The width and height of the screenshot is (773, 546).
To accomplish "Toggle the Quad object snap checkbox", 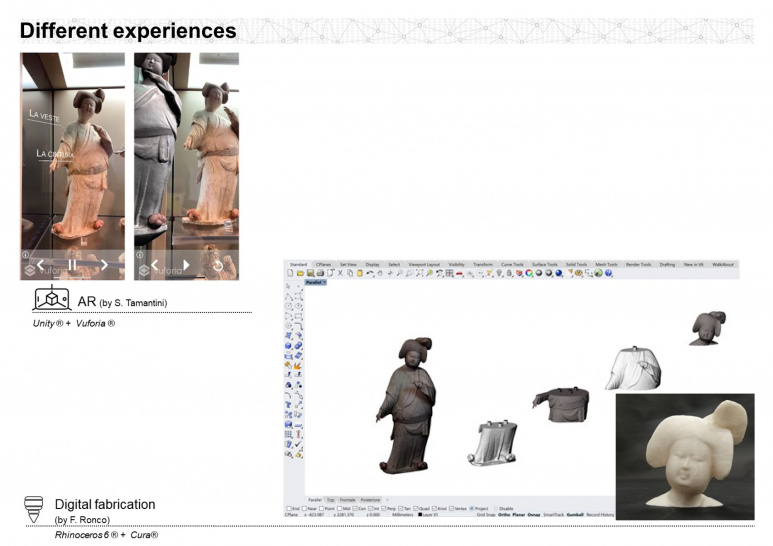I will tap(416, 509).
